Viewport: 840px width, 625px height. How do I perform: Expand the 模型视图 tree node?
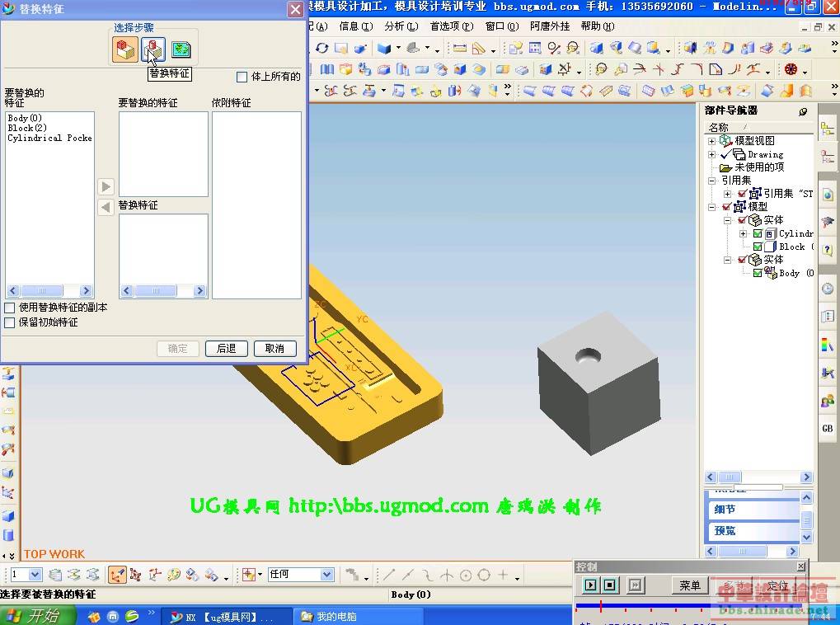pos(711,141)
